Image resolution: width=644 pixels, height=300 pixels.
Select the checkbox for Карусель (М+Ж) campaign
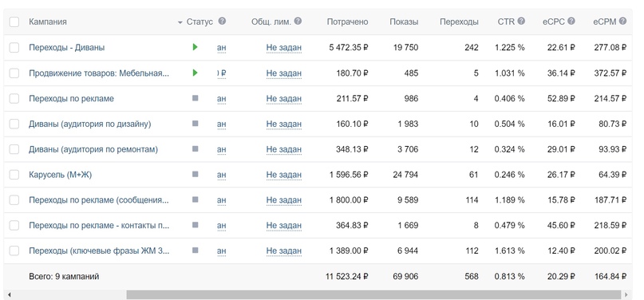[14, 175]
